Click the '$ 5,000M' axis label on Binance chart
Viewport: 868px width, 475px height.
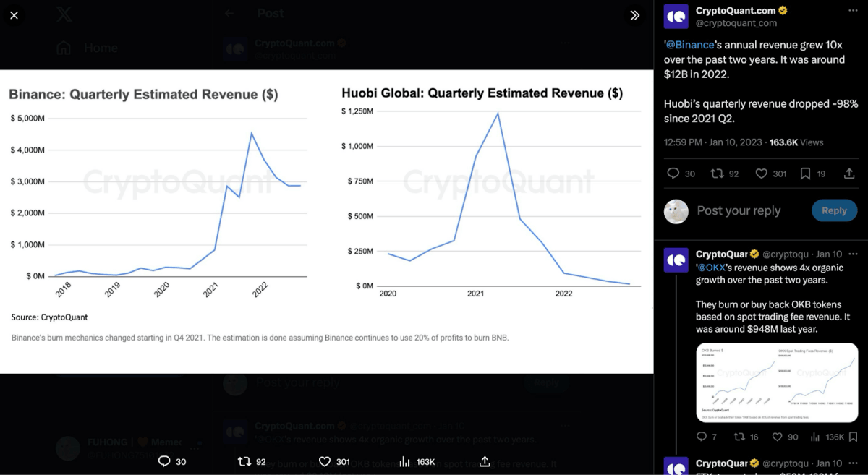[x=27, y=118]
